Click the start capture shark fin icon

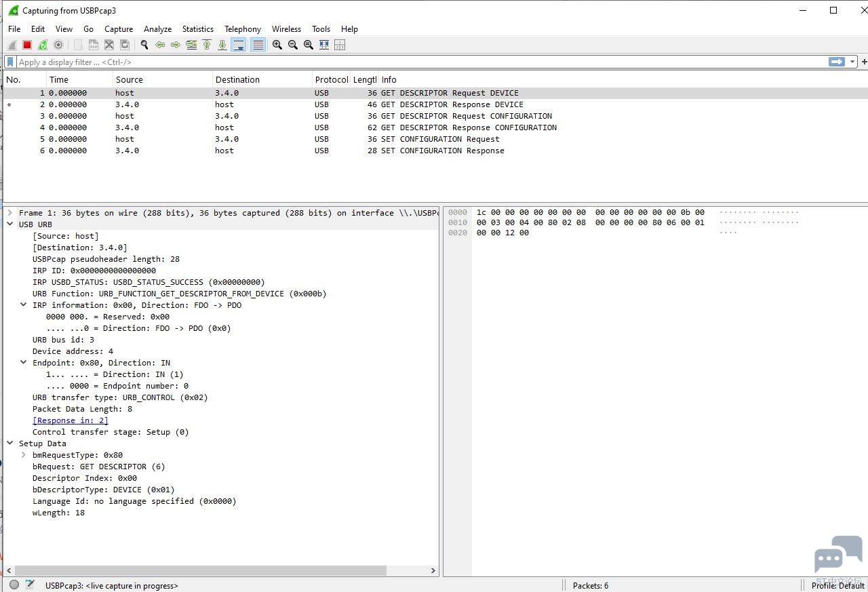pos(12,45)
